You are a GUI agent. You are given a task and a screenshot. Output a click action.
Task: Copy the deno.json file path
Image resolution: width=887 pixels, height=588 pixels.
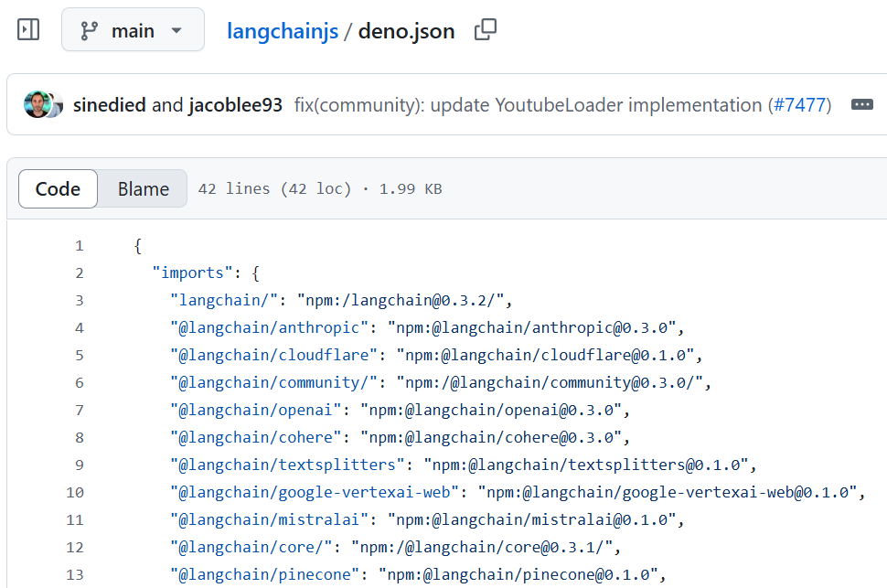[x=485, y=30]
